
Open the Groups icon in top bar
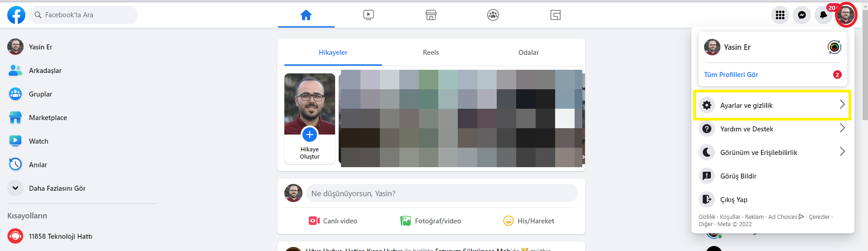pos(493,15)
